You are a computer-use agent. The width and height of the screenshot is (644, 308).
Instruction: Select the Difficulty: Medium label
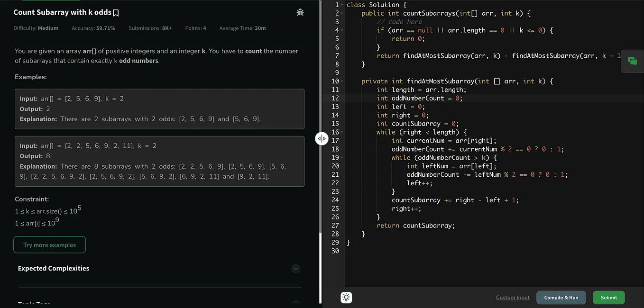36,28
